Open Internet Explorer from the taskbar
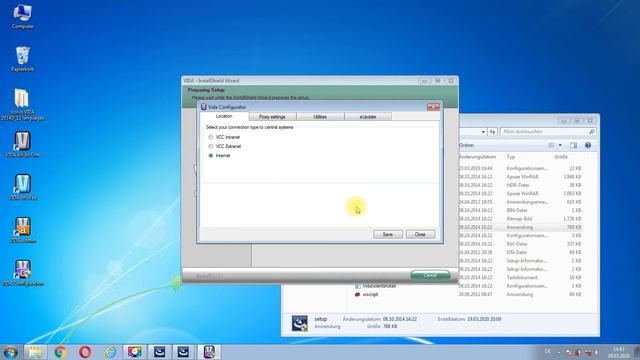 point(110,352)
